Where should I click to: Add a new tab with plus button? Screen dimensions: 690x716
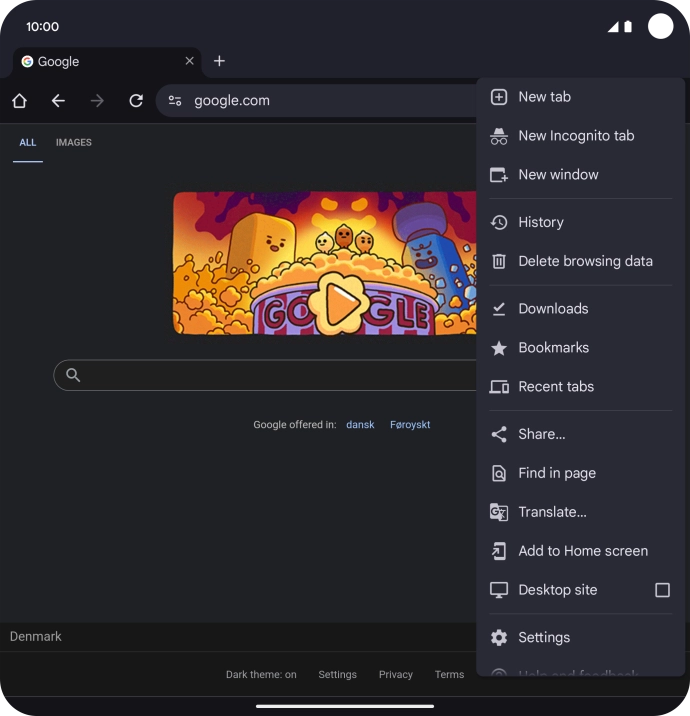[x=219, y=61]
